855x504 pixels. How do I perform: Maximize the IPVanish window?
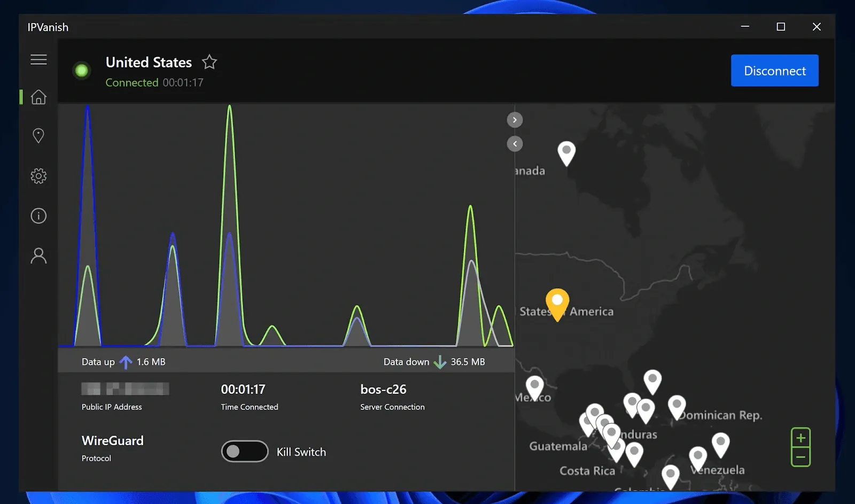pyautogui.click(x=781, y=27)
